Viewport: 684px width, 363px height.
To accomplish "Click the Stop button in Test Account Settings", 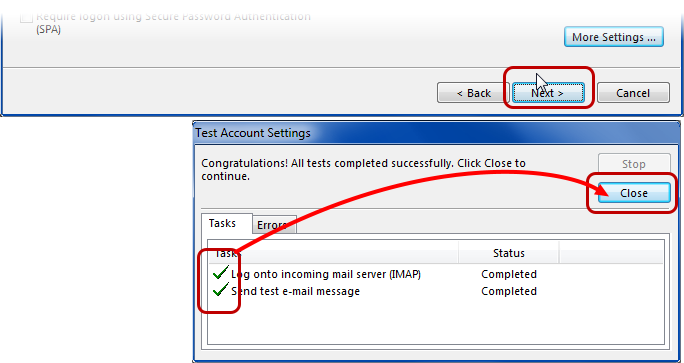I will point(634,164).
